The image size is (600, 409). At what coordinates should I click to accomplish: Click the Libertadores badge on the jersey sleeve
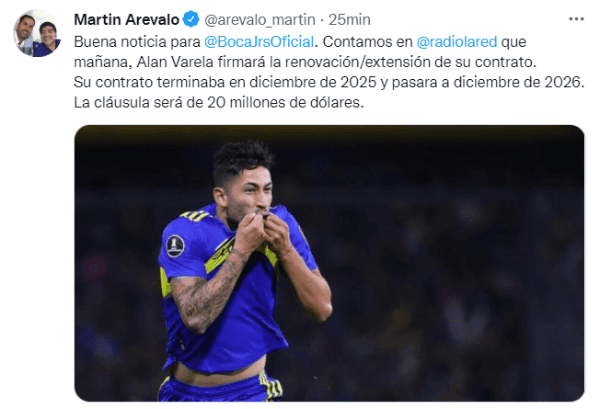175,246
